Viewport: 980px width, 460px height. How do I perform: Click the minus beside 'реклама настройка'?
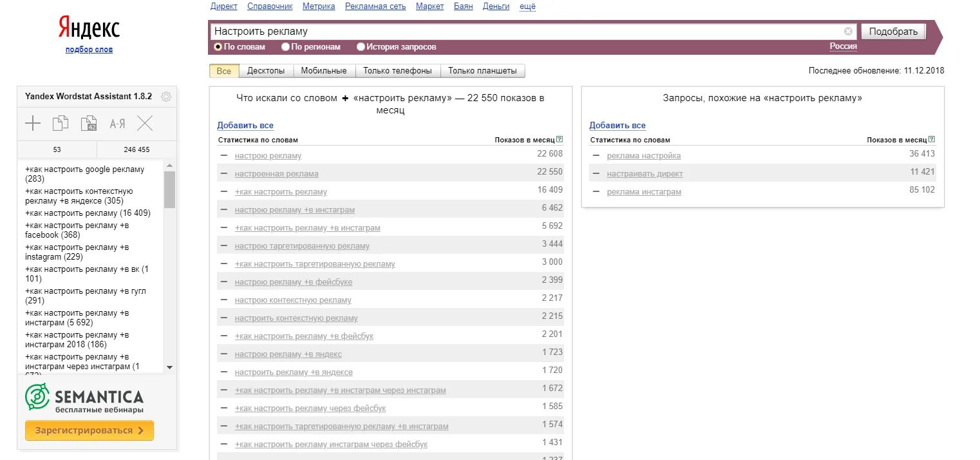click(x=596, y=155)
